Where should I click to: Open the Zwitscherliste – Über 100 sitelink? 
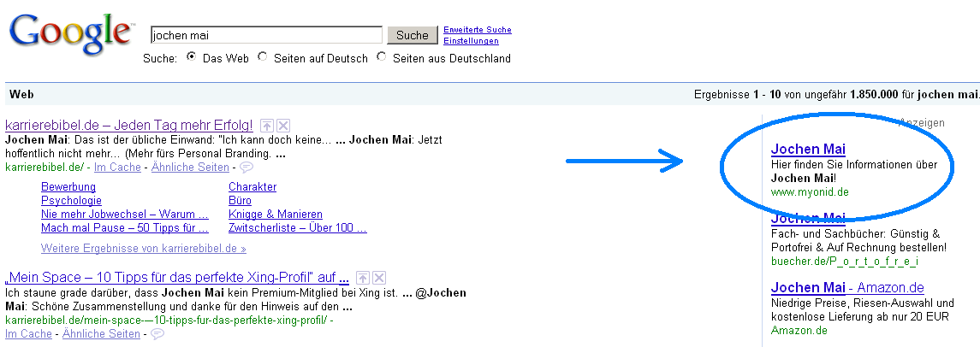pyautogui.click(x=298, y=228)
